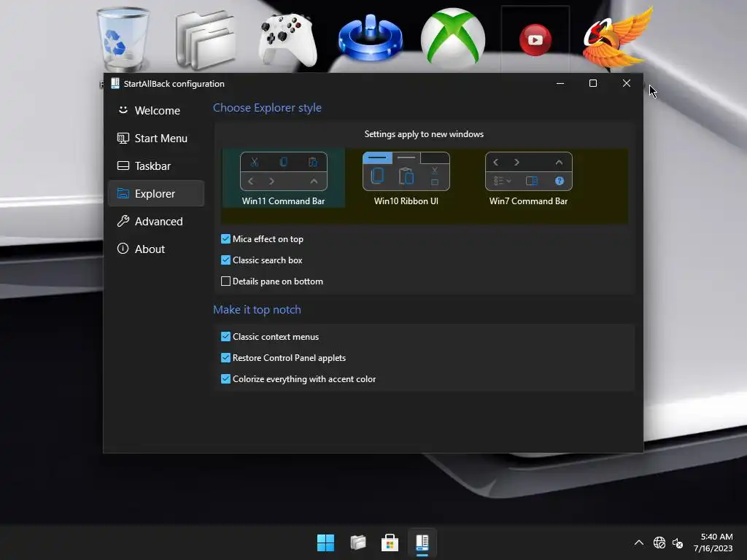Open the network globe tray icon

pyautogui.click(x=659, y=542)
